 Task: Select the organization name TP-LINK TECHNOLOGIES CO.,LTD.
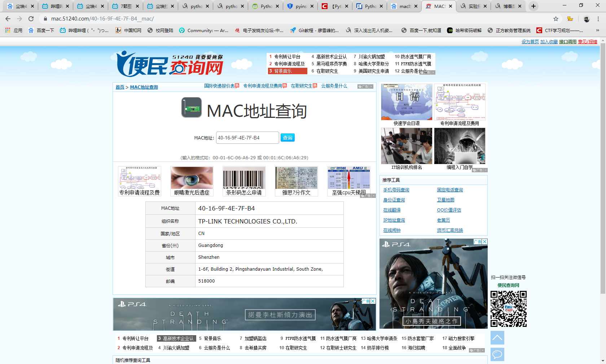[248, 221]
